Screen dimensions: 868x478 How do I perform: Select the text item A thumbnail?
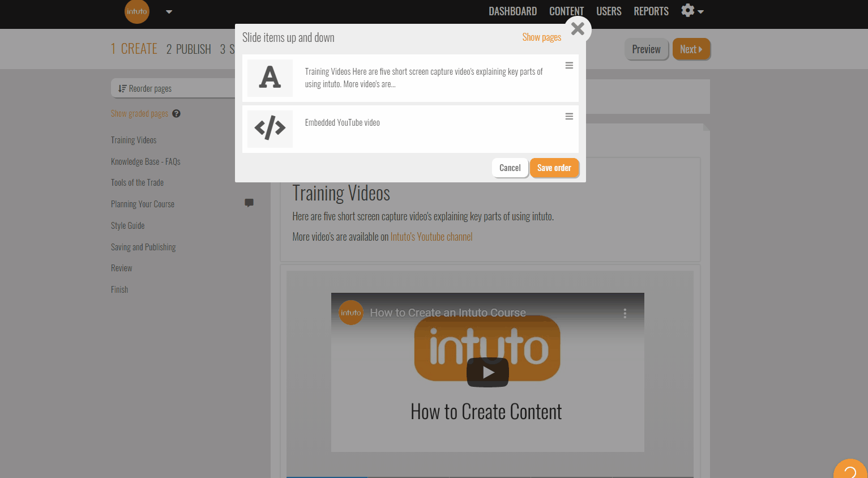[270, 78]
